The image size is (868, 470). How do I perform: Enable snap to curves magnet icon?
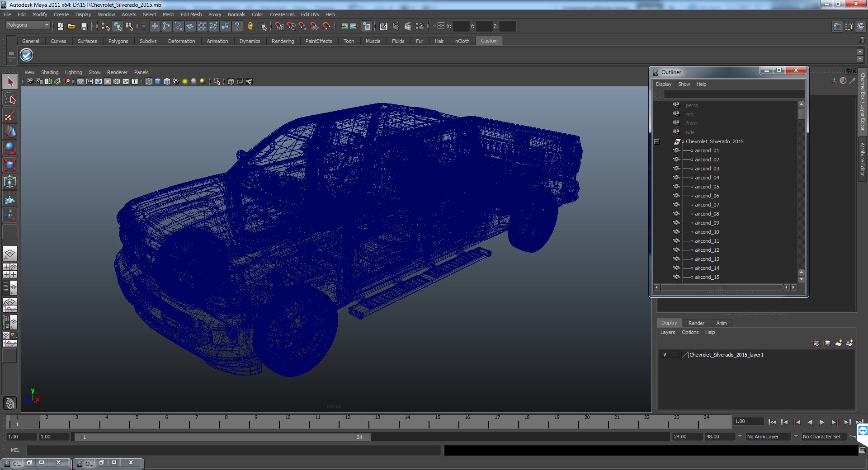tap(291, 26)
